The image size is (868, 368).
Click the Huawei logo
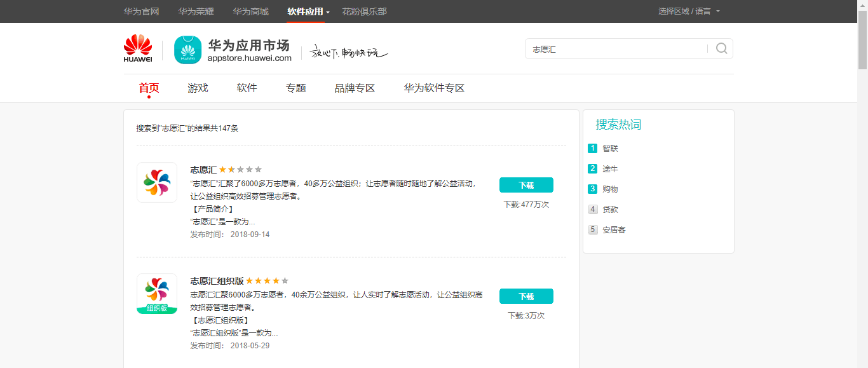138,49
